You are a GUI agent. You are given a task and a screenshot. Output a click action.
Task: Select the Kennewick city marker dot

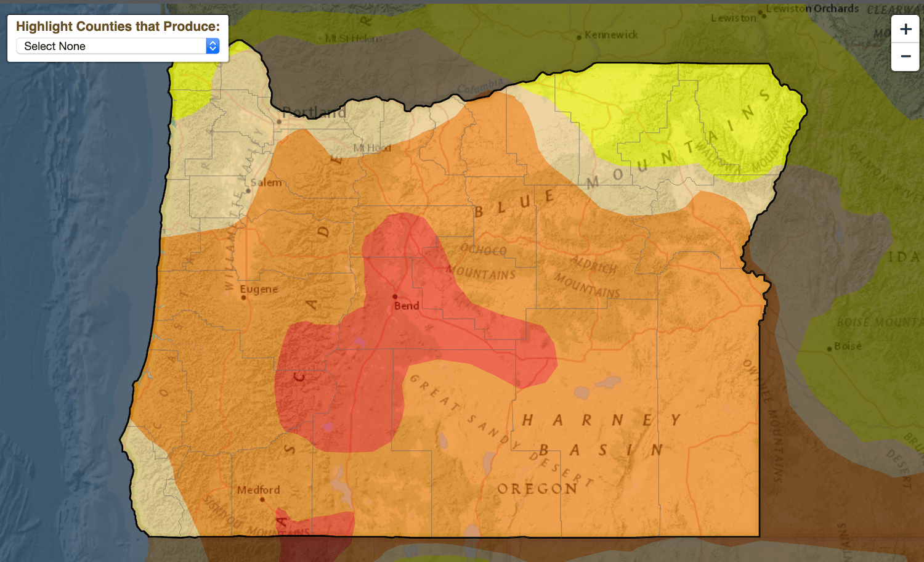(x=579, y=38)
